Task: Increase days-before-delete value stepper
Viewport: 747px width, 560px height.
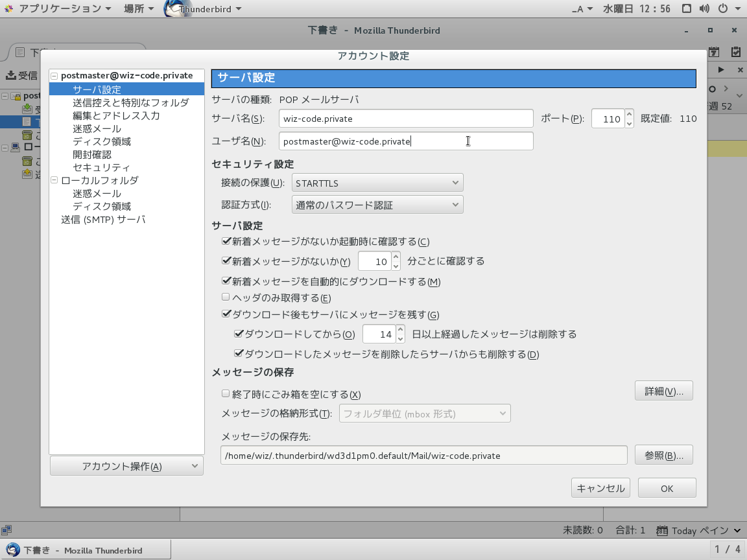Action: tap(401, 329)
